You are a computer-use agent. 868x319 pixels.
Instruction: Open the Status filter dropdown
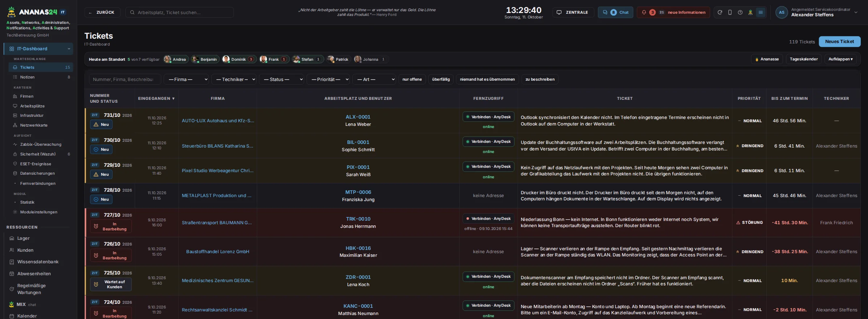[x=281, y=79]
